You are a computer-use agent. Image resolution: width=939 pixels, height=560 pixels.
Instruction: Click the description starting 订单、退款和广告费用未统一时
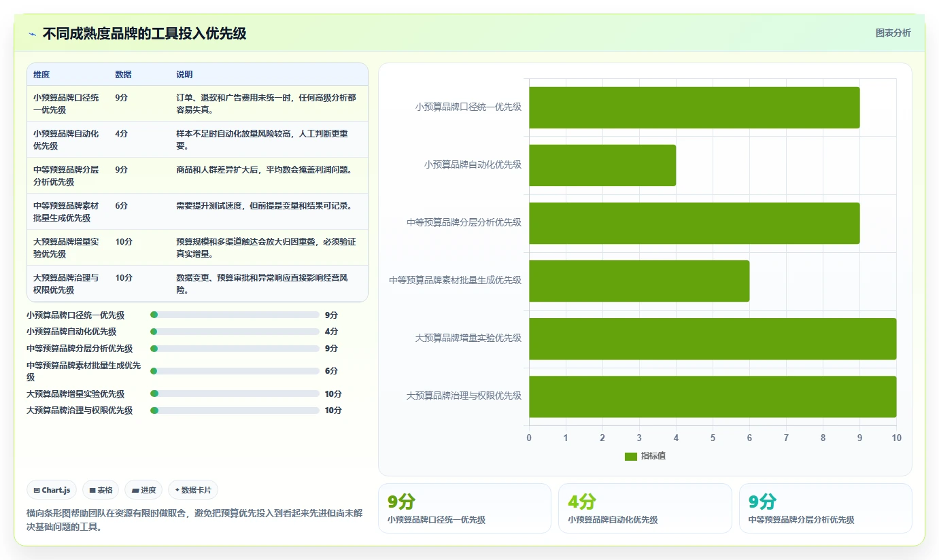click(267, 103)
